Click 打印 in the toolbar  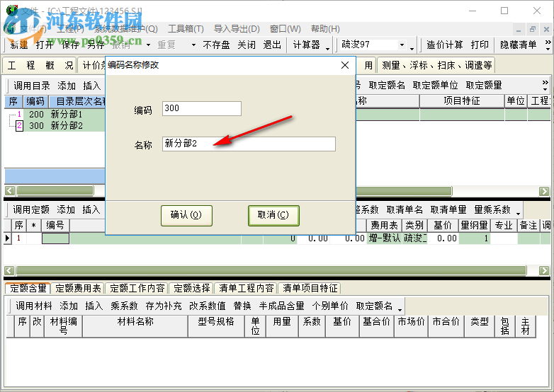coord(480,45)
